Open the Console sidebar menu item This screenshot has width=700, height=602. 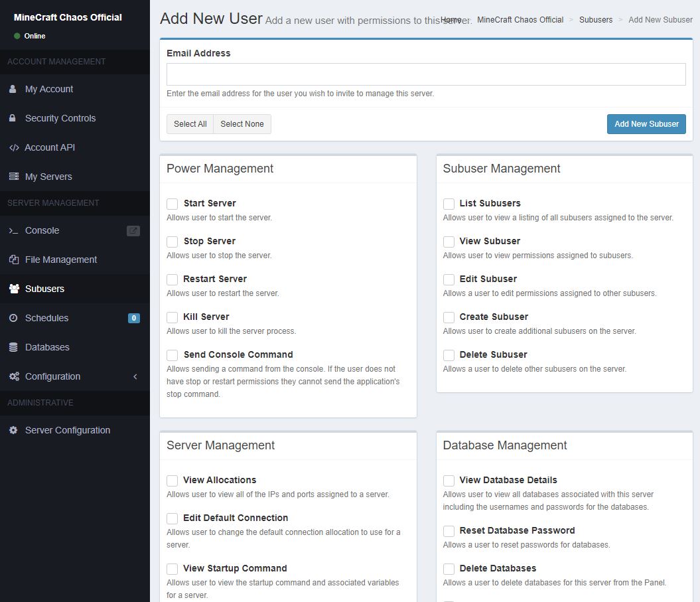pyautogui.click(x=42, y=230)
